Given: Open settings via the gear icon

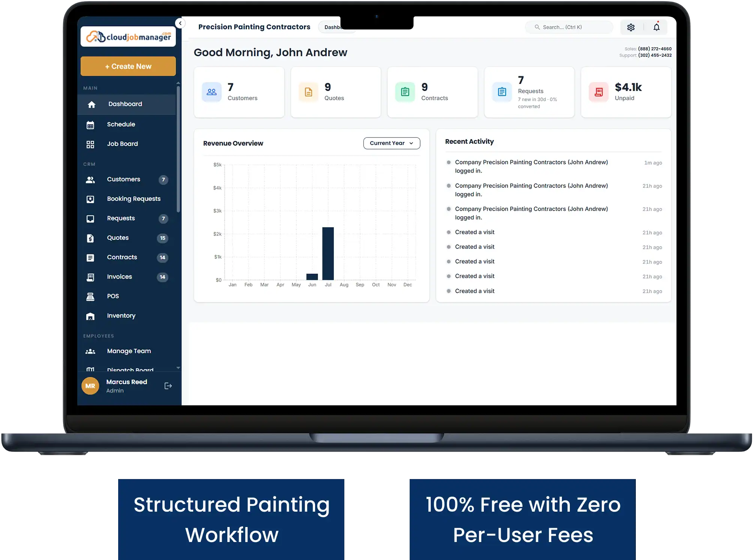Looking at the screenshot, I should (631, 27).
